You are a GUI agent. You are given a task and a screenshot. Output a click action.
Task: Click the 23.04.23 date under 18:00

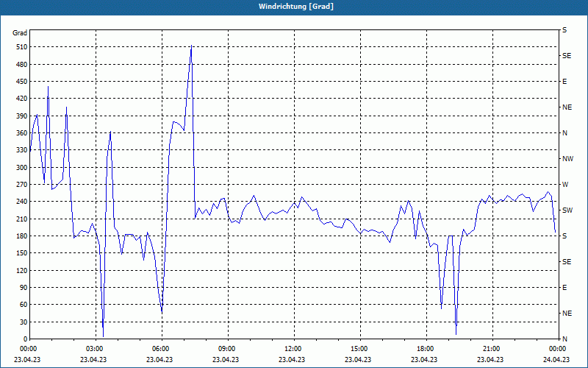pos(424,359)
